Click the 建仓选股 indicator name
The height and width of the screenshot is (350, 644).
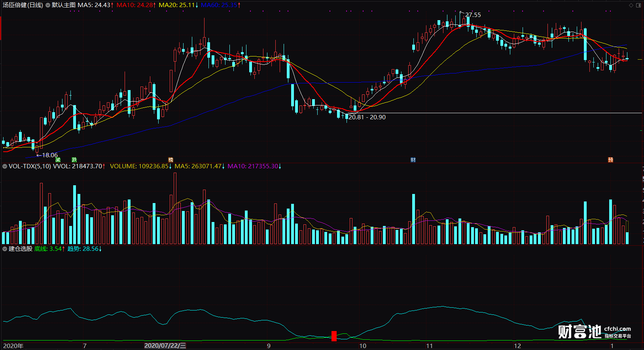coord(21,249)
